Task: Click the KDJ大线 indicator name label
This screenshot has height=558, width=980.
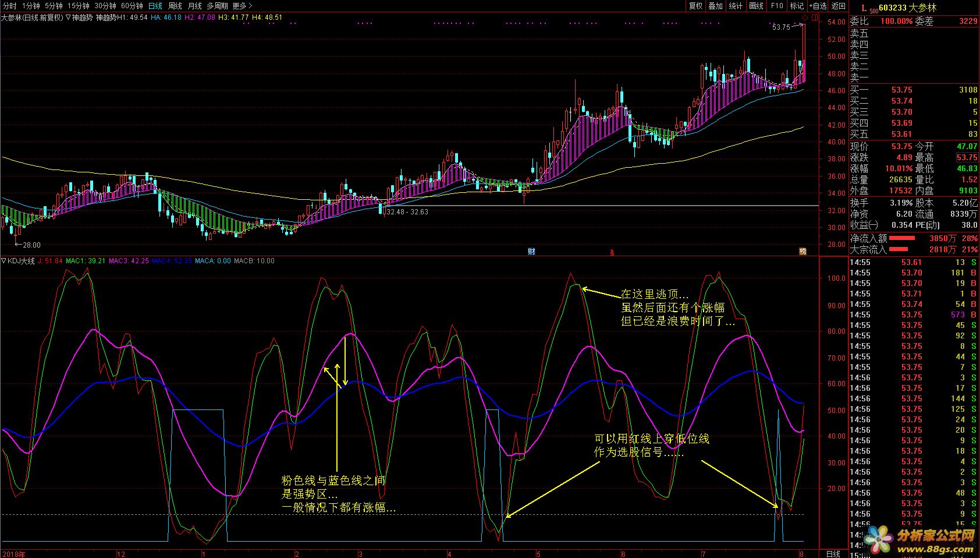Action: [x=21, y=261]
